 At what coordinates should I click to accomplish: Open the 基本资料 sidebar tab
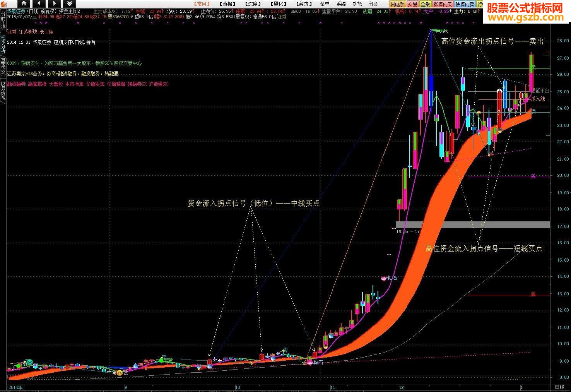coord(3,67)
